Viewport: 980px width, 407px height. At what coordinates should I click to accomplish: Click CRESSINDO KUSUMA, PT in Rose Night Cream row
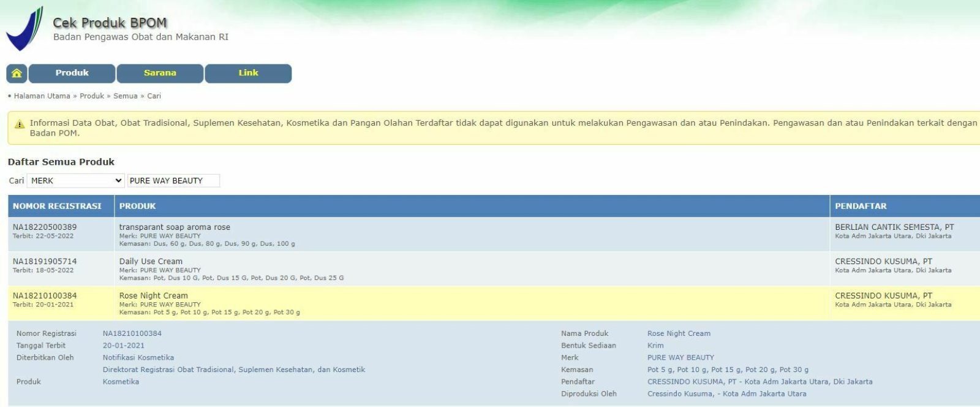click(x=883, y=295)
